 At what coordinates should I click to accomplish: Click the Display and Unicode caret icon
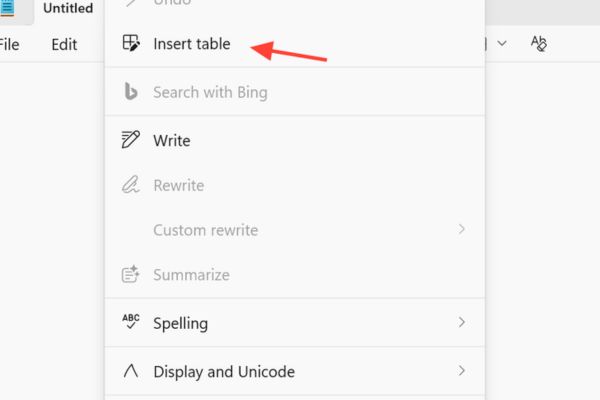click(x=130, y=371)
